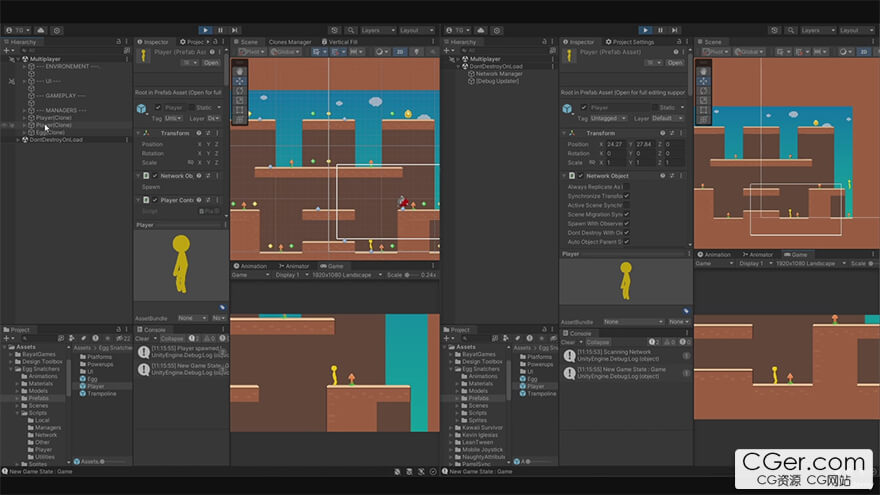Toggle Auto Object Parent Sync checkbox

tap(626, 242)
